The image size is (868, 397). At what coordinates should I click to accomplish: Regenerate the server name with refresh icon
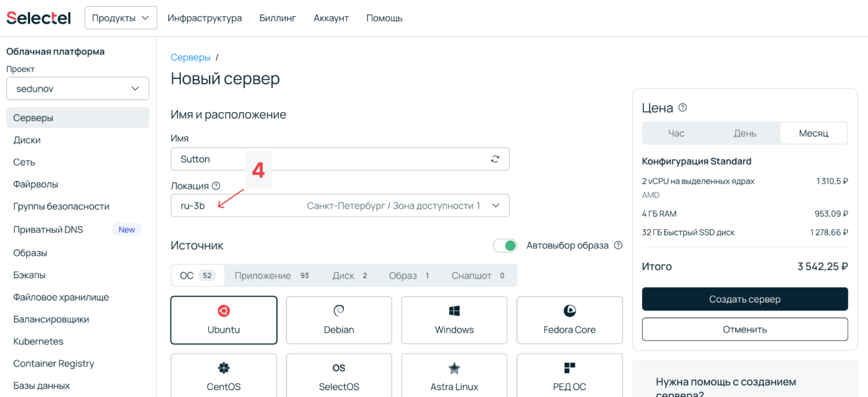tap(495, 159)
